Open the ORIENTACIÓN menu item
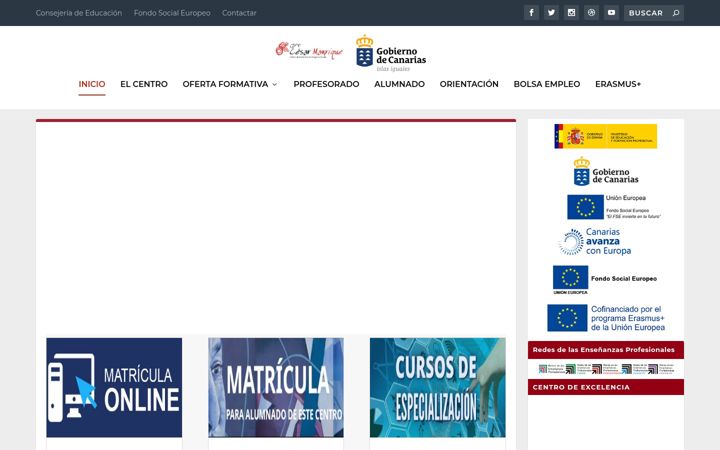720x450 pixels. click(469, 84)
